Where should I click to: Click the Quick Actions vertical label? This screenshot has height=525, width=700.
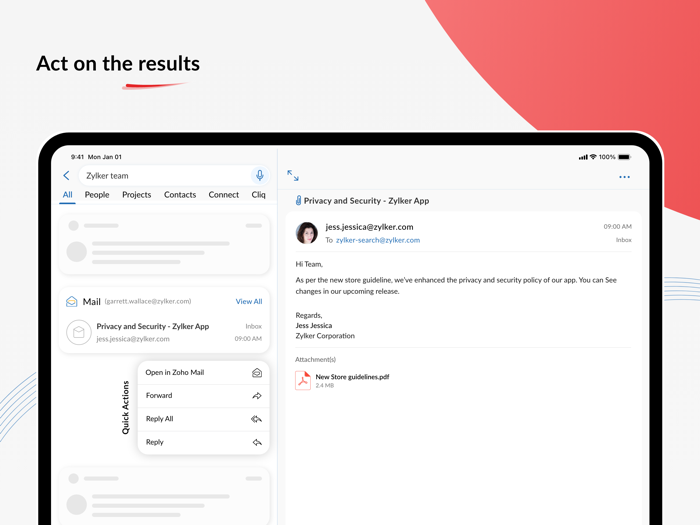click(125, 408)
